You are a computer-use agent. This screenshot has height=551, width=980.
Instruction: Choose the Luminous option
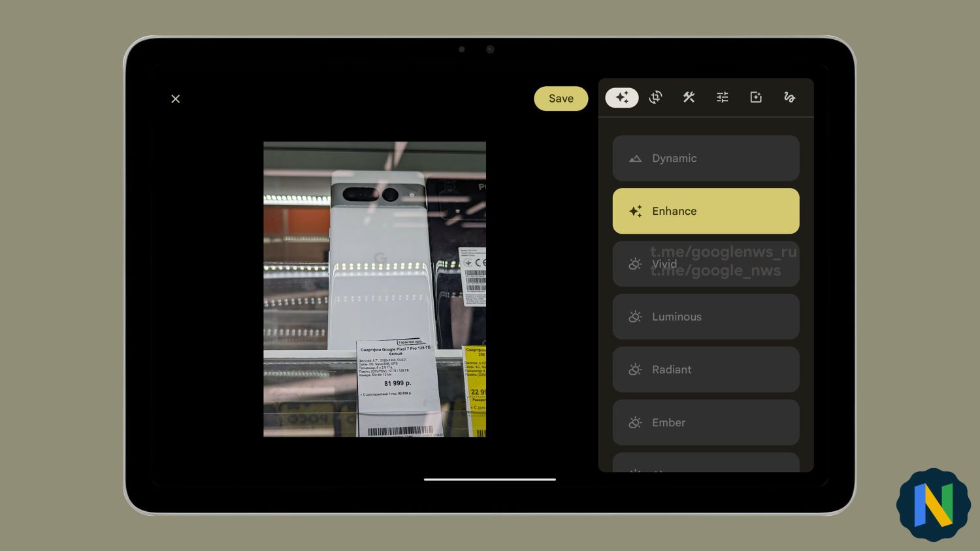(x=706, y=317)
